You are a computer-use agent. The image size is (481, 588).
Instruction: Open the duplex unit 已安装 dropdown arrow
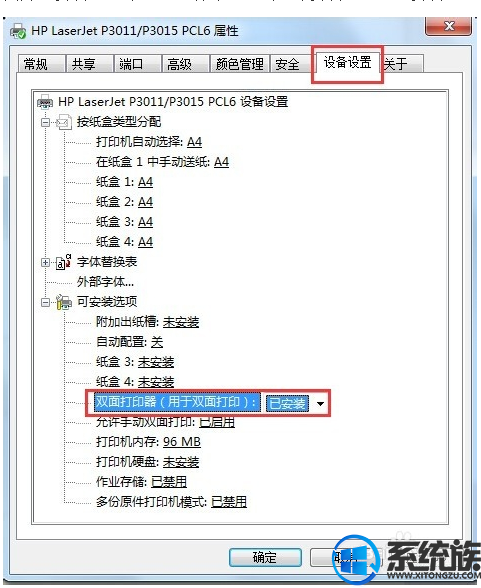[320, 404]
